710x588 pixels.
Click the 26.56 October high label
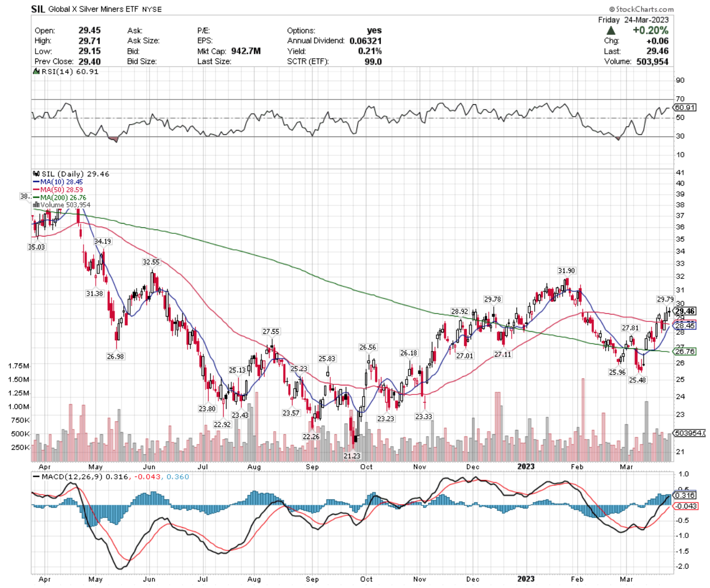(368, 348)
